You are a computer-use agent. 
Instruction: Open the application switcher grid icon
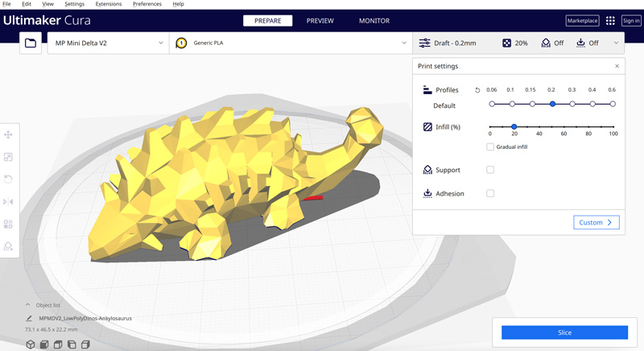point(610,20)
